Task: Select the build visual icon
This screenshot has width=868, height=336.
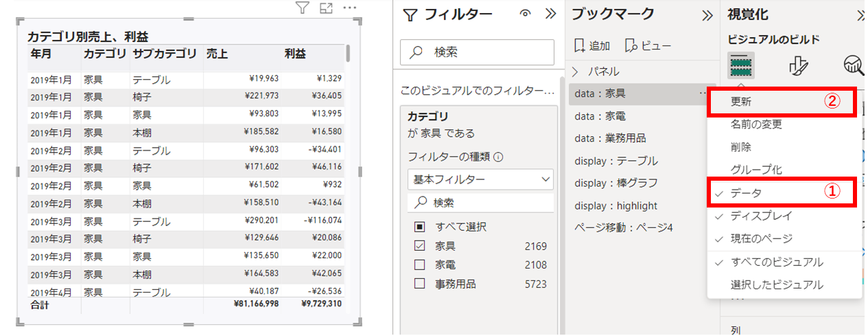Action: 741,65
